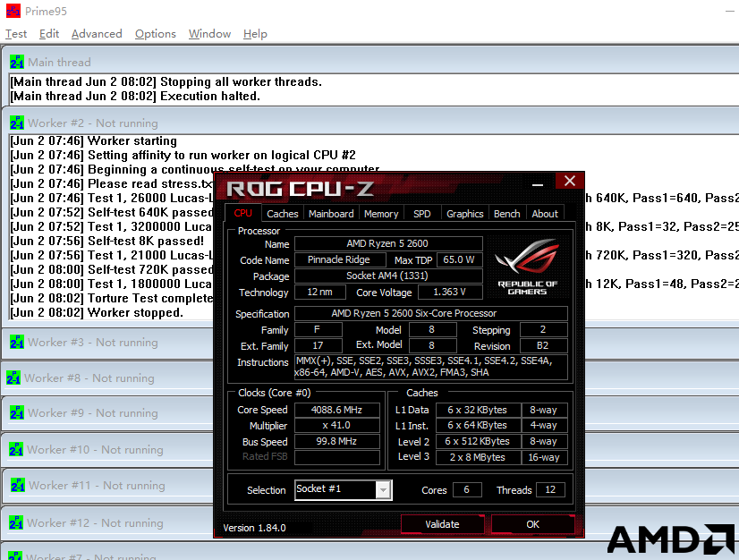This screenshot has height=560, width=739.
Task: Switch to the Caches tab in CPU-Z
Action: click(x=283, y=214)
